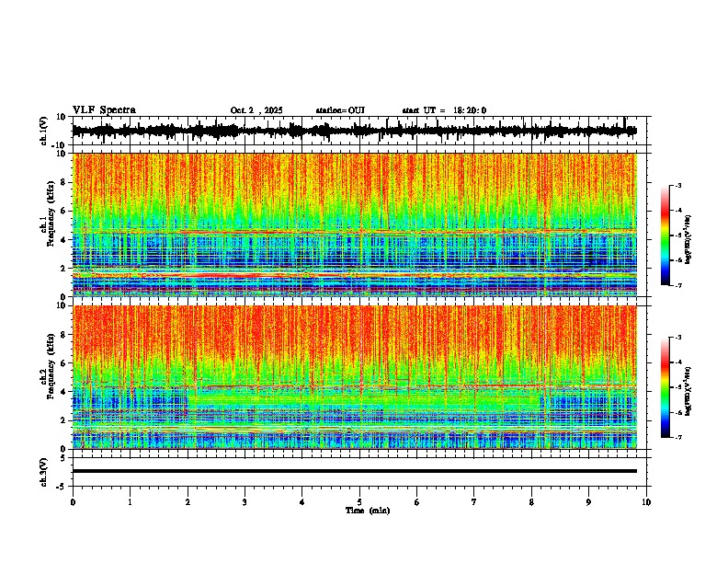This screenshot has width=728, height=563.
Task: Click time axis tick label "9"
Action: (x=589, y=502)
